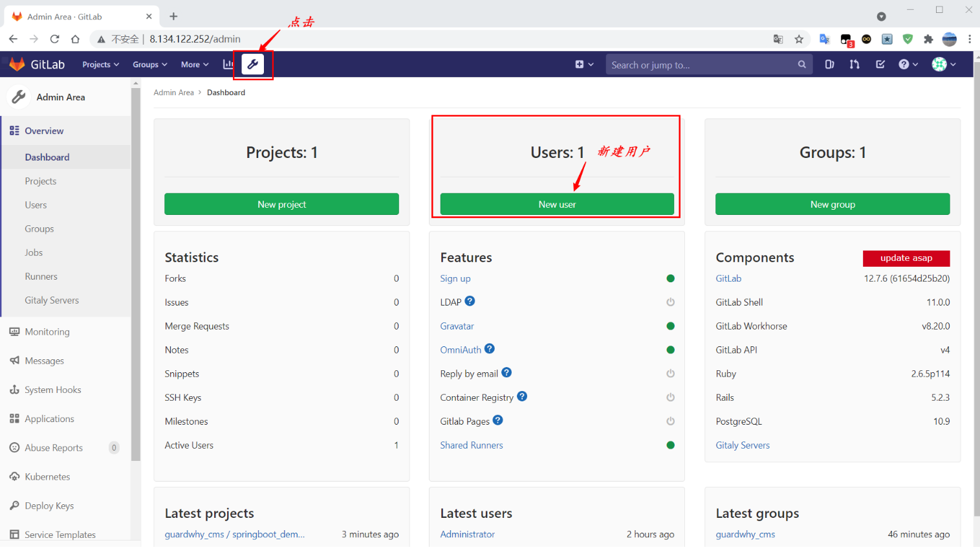Viewport: 980px width, 547px height.
Task: Focus the Search or jump to field
Action: click(x=709, y=64)
